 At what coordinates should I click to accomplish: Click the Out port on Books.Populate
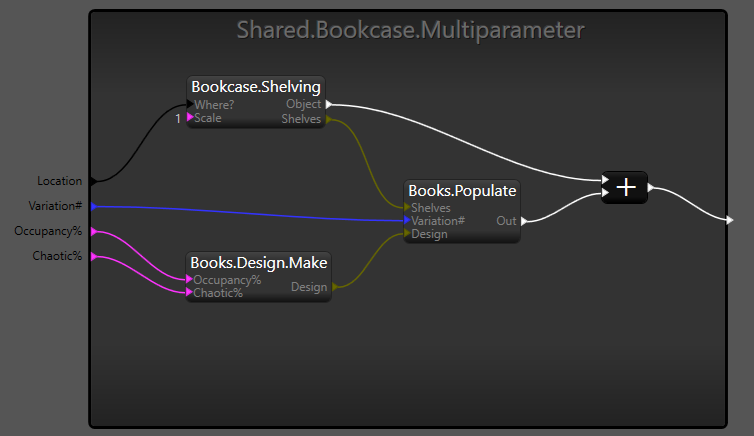pyautogui.click(x=523, y=221)
